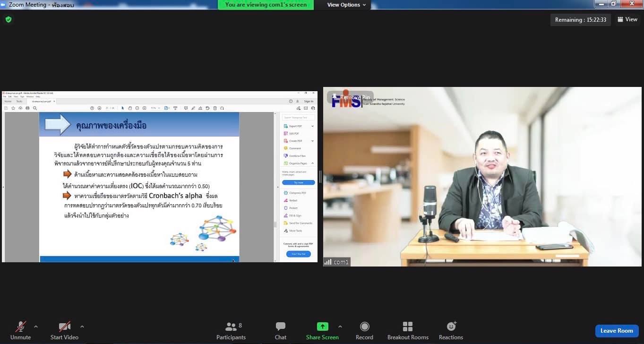
Task: Change layout with the View button
Action: 627,19
